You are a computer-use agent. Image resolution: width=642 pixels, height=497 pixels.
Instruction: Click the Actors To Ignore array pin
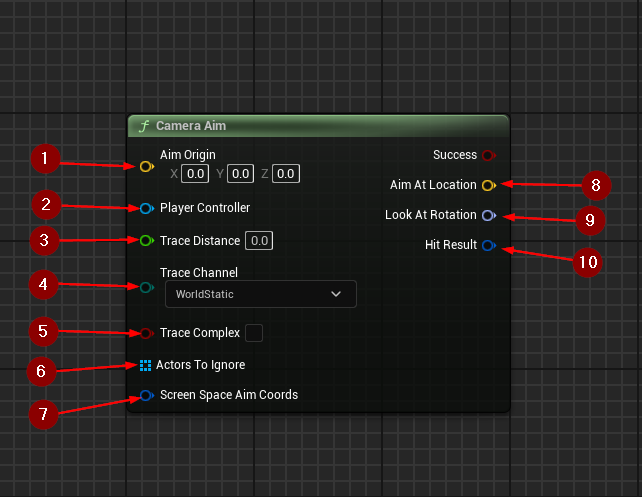pyautogui.click(x=146, y=365)
